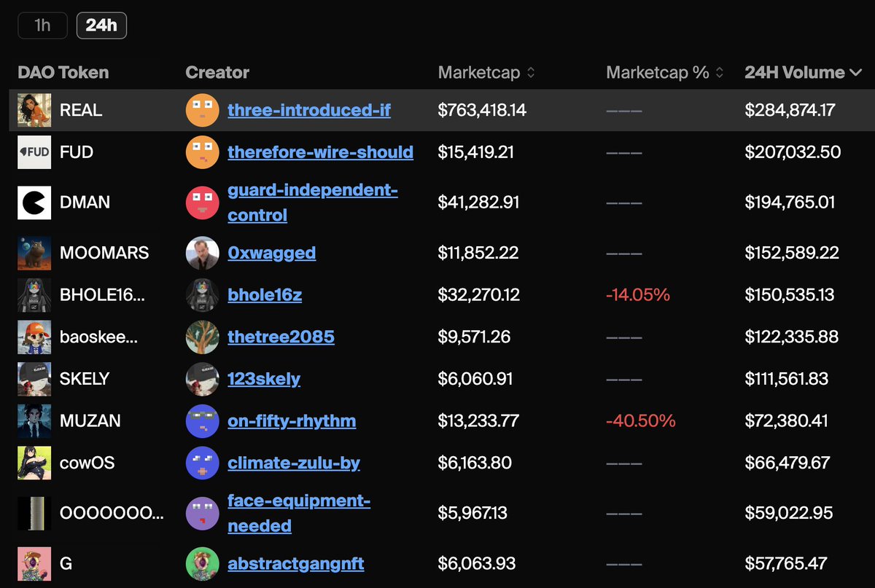Click the Creator column header
This screenshot has width=875, height=588.
[x=217, y=73]
